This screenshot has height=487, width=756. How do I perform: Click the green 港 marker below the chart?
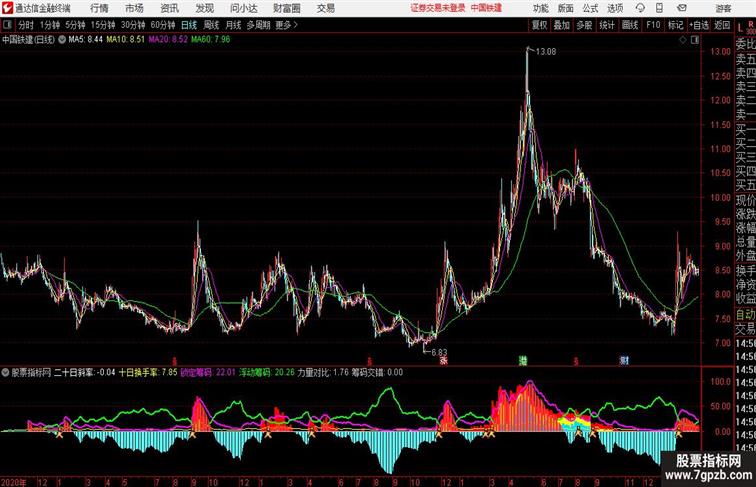523,360
